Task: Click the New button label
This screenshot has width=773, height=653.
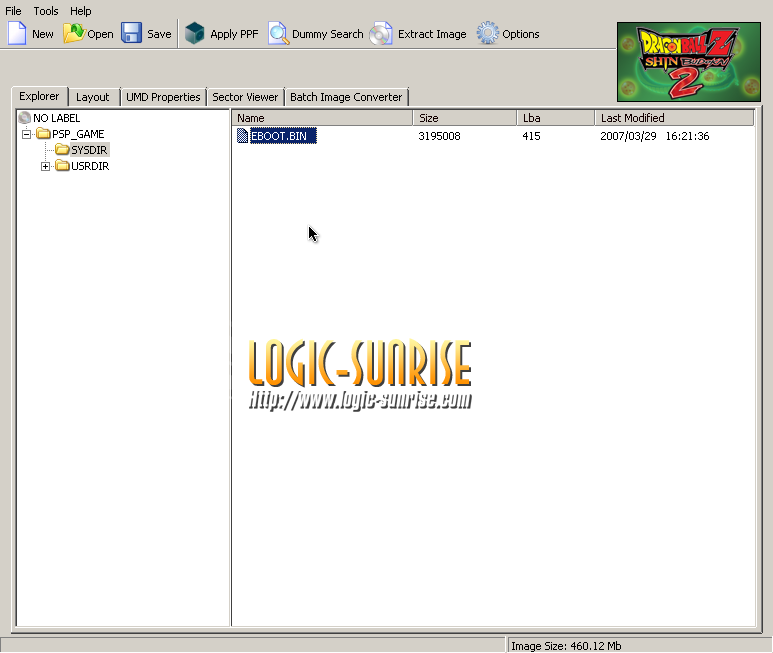Action: click(x=43, y=34)
